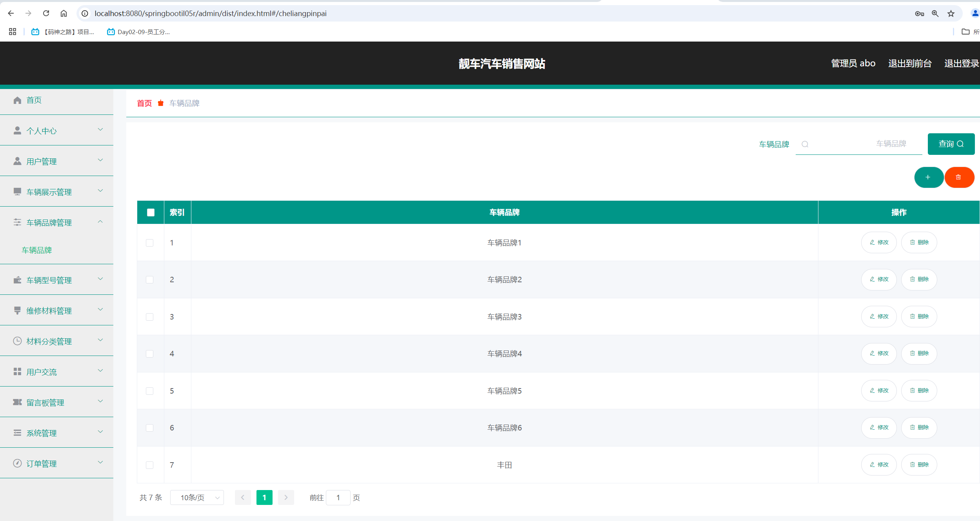
Task: Click 退出到前台 in the header
Action: click(910, 63)
